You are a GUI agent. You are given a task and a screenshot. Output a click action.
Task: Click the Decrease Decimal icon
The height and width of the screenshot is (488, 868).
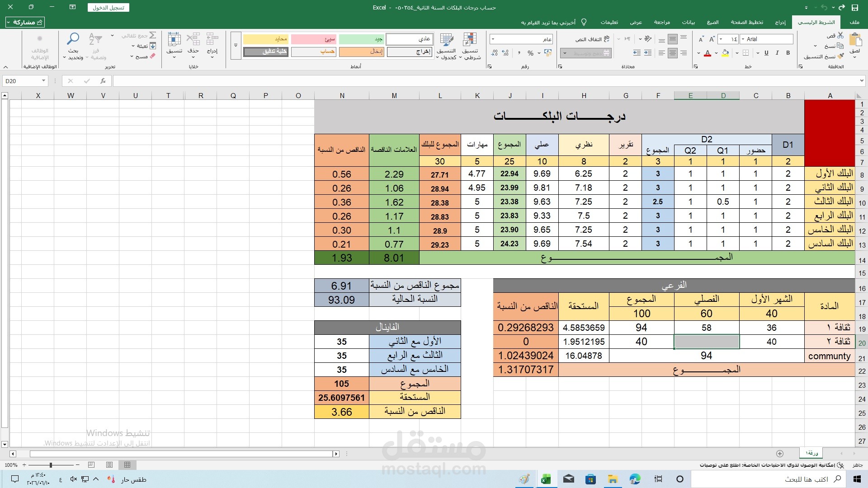(x=495, y=53)
